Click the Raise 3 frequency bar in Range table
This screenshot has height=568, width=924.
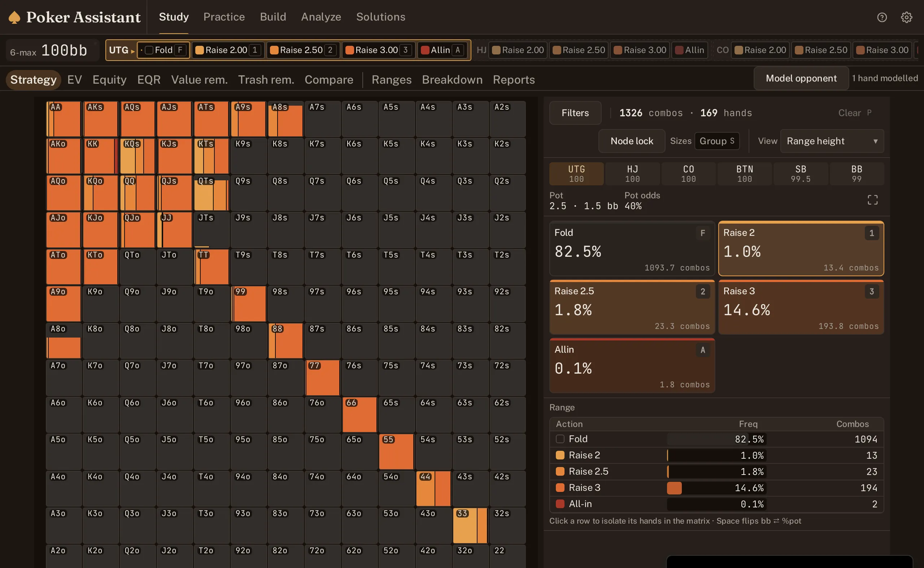tap(716, 488)
